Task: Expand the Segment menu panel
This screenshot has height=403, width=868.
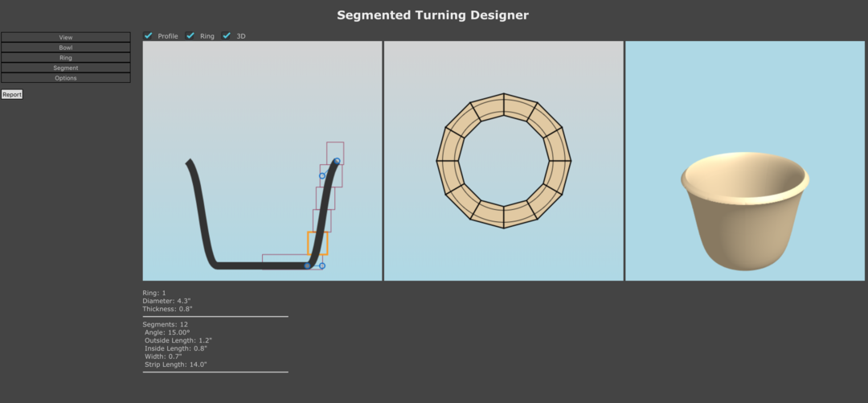Action: (x=66, y=68)
